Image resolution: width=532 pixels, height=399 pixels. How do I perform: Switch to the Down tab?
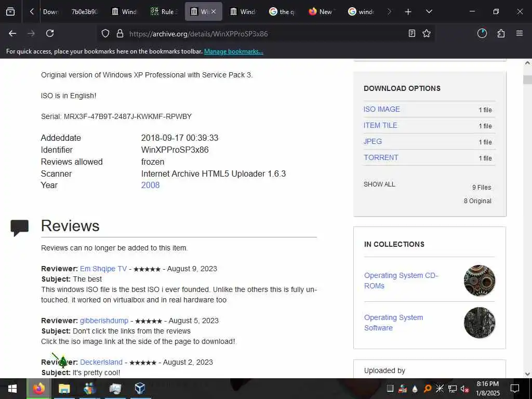(x=50, y=11)
